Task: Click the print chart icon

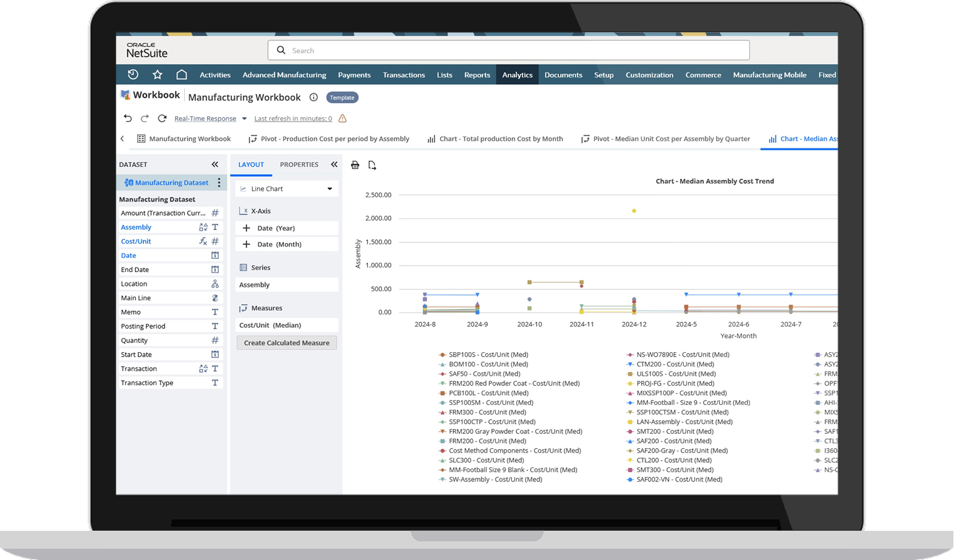Action: [355, 165]
